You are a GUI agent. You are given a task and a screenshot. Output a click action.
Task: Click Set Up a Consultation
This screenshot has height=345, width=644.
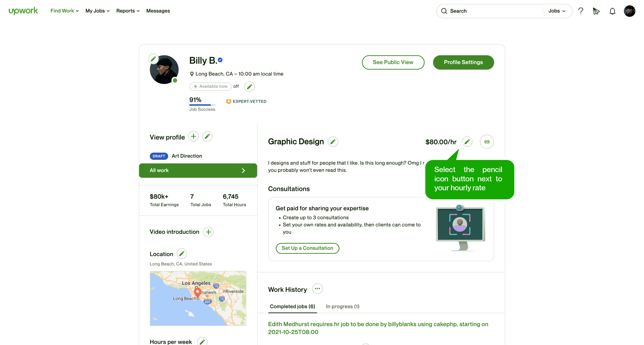[307, 248]
